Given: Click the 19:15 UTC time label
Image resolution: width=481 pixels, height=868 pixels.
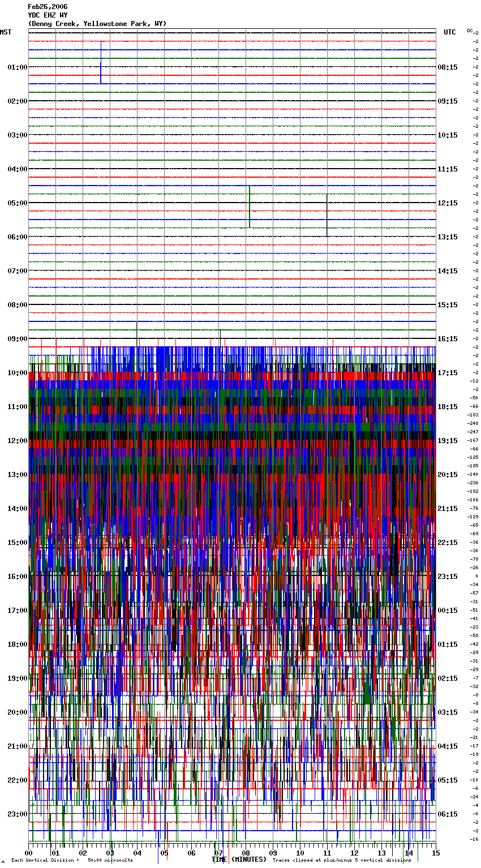Looking at the screenshot, I should pyautogui.click(x=448, y=440).
